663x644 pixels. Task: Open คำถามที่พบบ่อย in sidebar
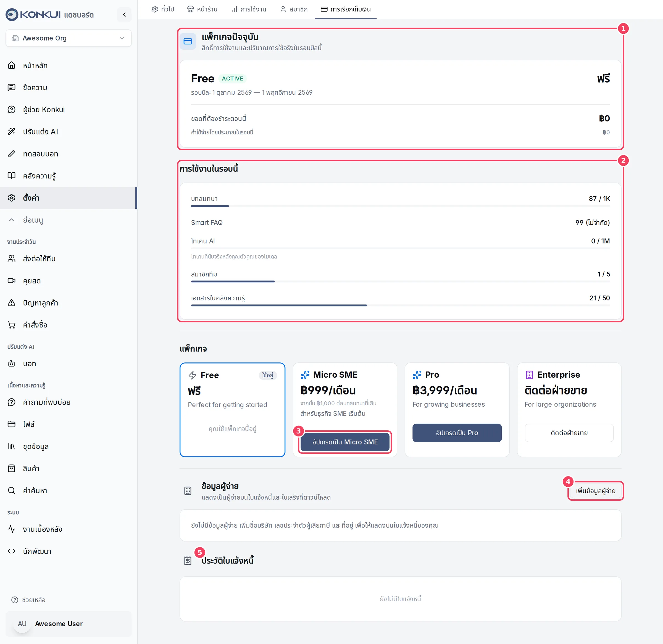[x=68, y=402]
